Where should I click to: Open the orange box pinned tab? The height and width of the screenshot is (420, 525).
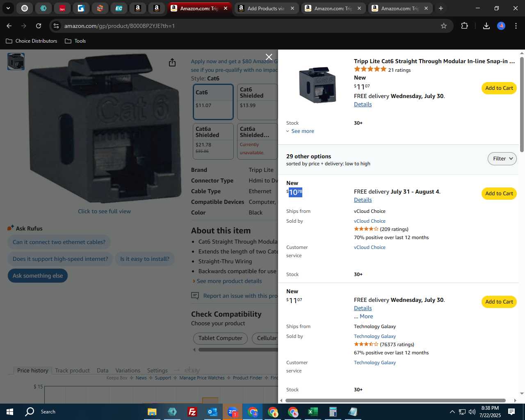[100, 8]
